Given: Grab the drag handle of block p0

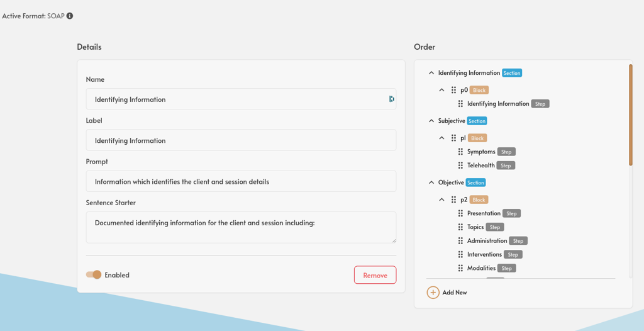Looking at the screenshot, I should [453, 89].
